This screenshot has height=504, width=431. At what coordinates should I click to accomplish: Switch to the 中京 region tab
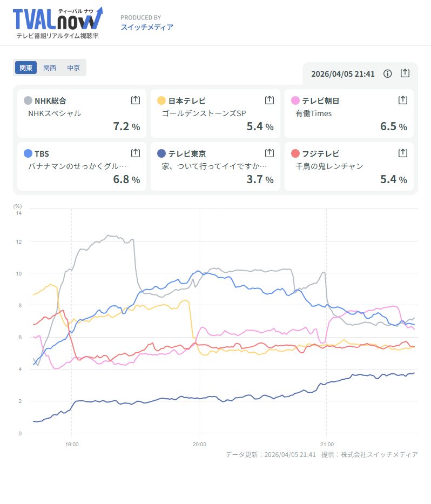(73, 68)
